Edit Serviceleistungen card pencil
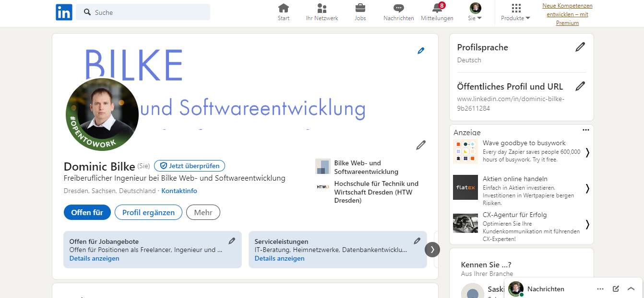644x298 pixels. [x=417, y=241]
